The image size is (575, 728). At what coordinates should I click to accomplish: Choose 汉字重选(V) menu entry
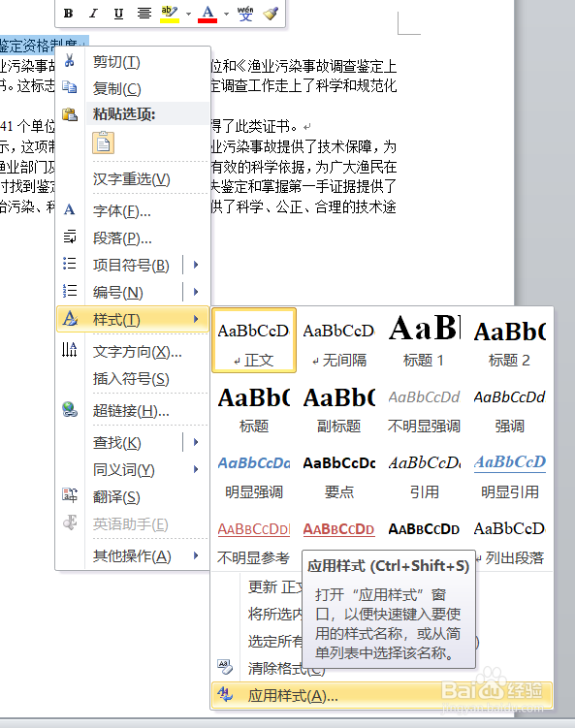133,178
